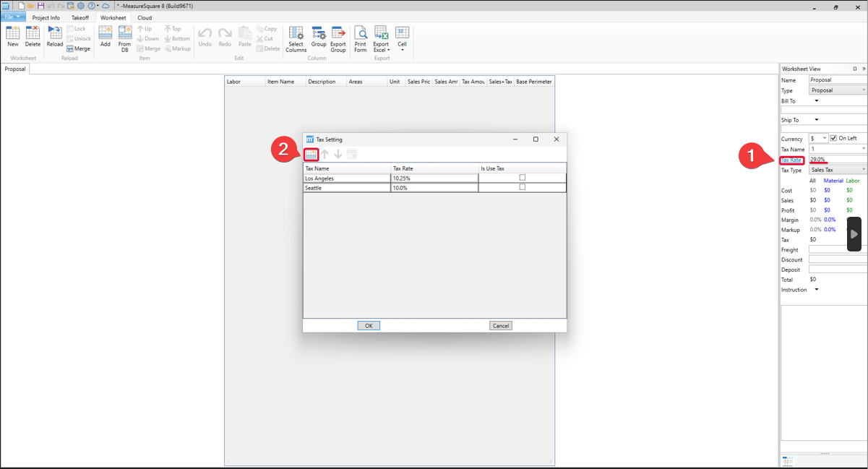
Task: Click the Add row icon in Tax Setting
Action: [311, 154]
